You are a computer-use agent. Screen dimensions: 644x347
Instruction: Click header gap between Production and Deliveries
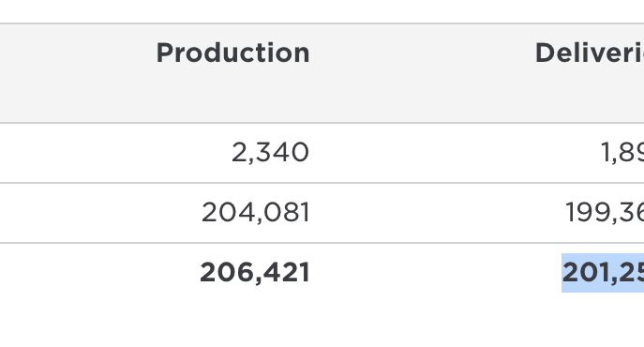(x=422, y=53)
